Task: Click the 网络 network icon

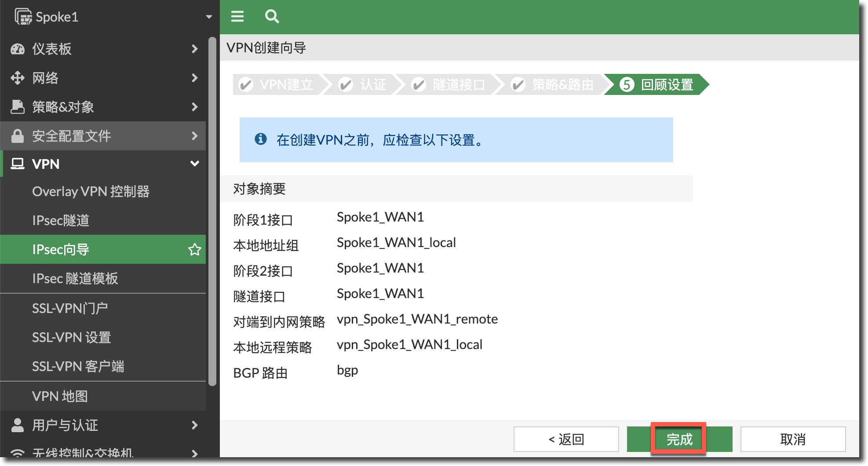Action: (18, 78)
